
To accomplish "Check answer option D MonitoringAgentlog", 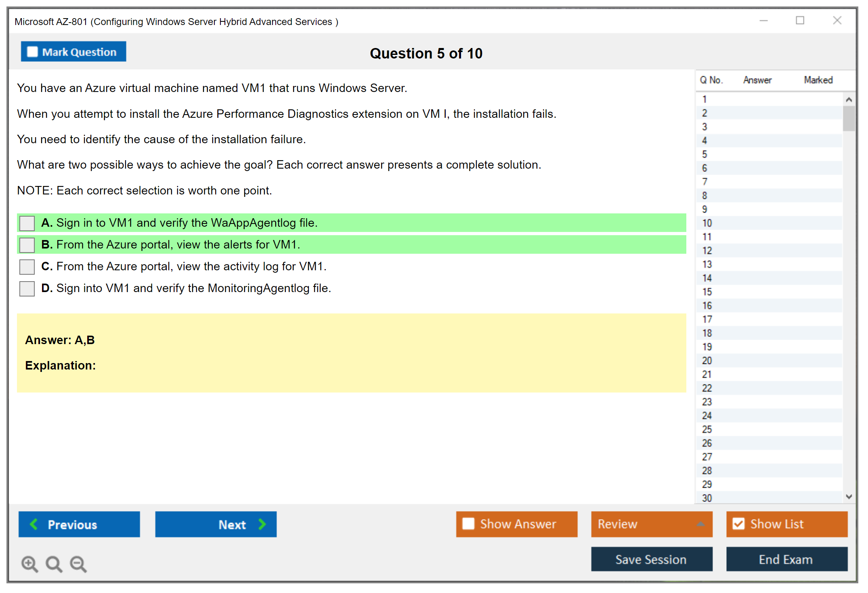I will 27,288.
